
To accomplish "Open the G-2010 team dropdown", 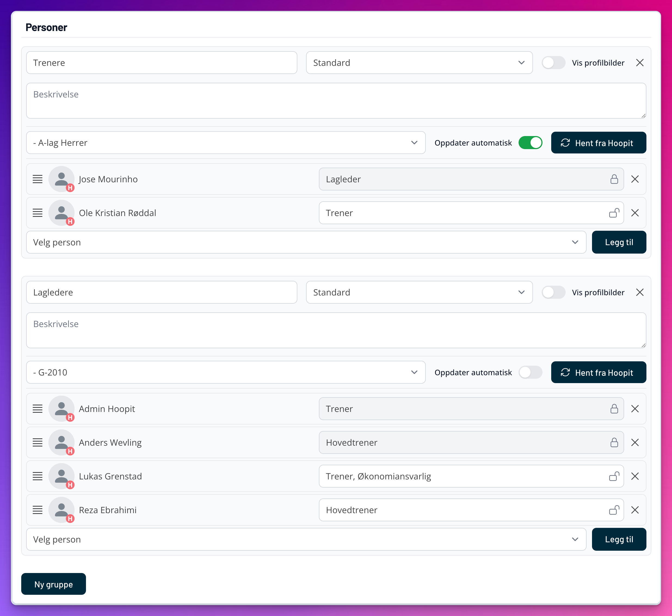I will 226,372.
